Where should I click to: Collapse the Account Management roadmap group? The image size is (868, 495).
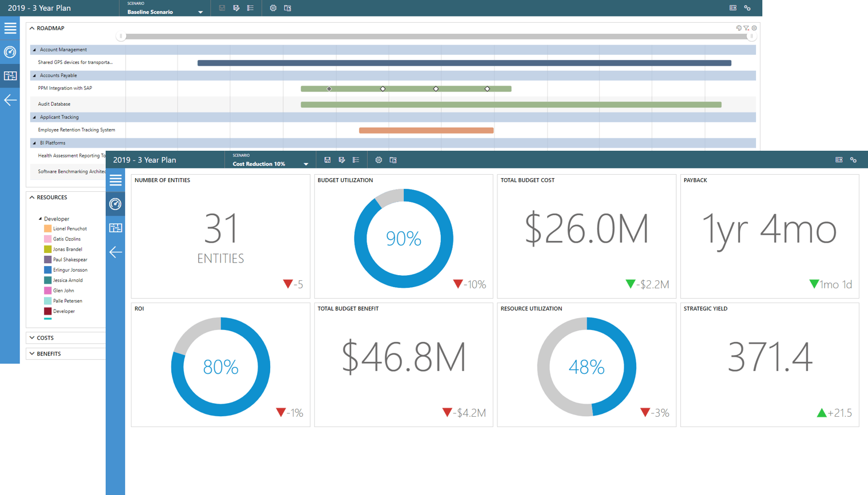[34, 50]
